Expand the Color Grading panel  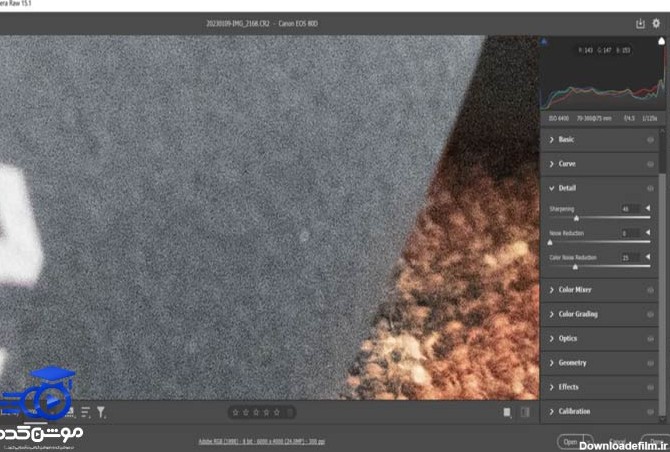click(x=577, y=314)
